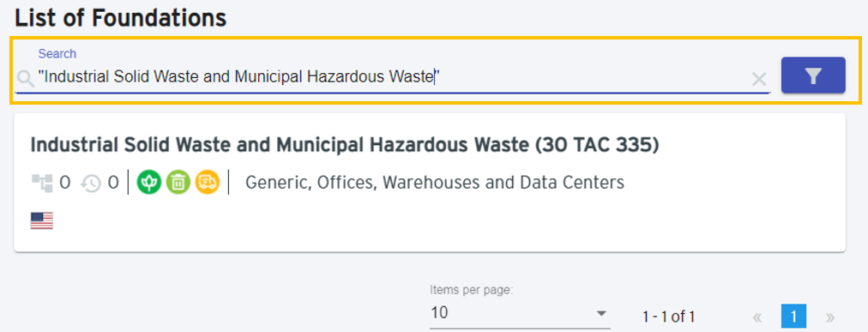Click the 1 - 1 of 1 range label
Screen dimensions: 868x332
(668, 317)
